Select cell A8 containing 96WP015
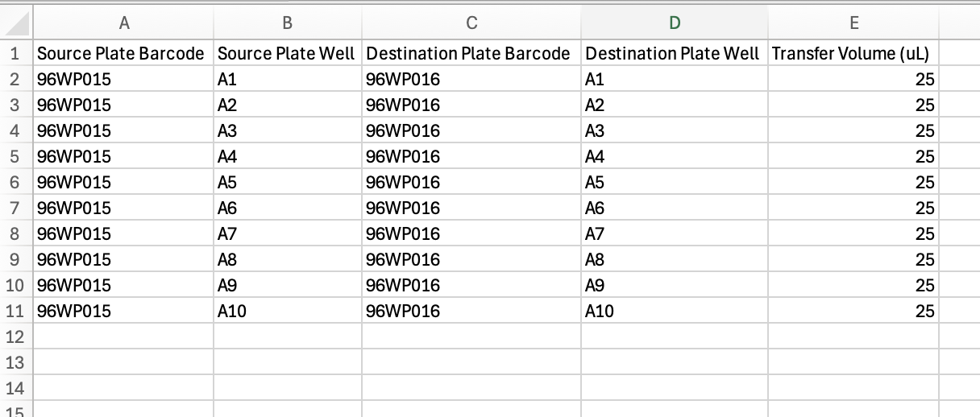 123,233
